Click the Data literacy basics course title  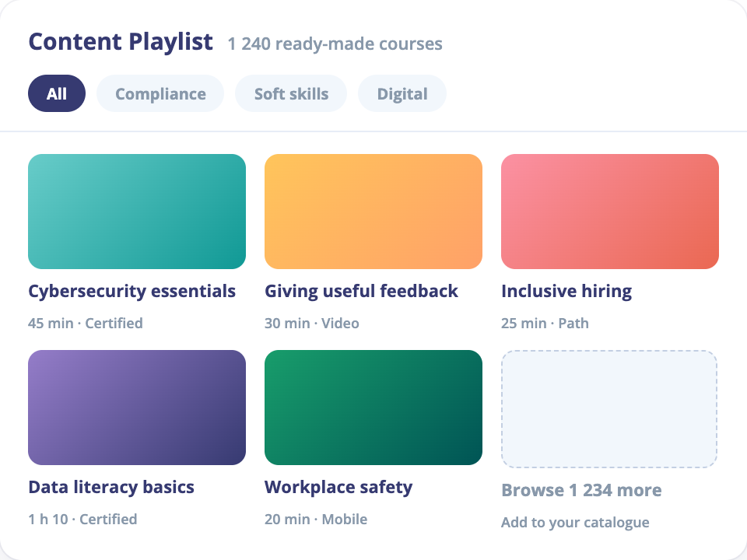tap(111, 487)
